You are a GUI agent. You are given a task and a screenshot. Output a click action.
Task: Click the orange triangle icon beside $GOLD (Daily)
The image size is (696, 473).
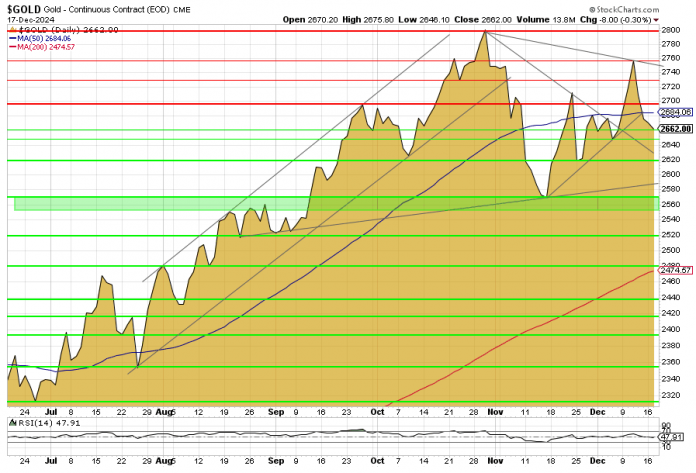12,29
